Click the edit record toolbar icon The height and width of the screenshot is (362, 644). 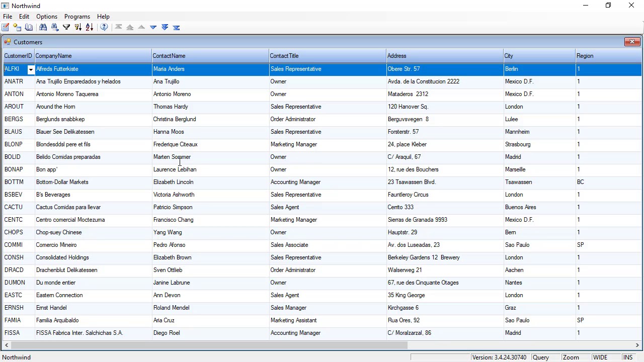(6, 27)
